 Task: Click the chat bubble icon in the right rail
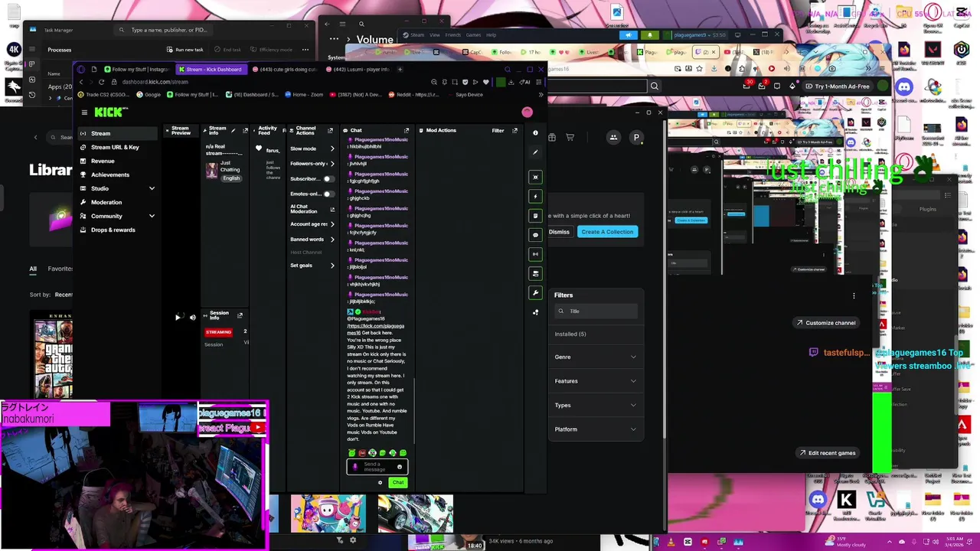tap(535, 235)
